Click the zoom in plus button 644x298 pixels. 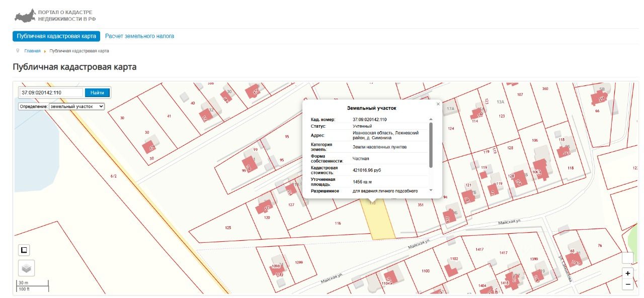pyautogui.click(x=627, y=273)
